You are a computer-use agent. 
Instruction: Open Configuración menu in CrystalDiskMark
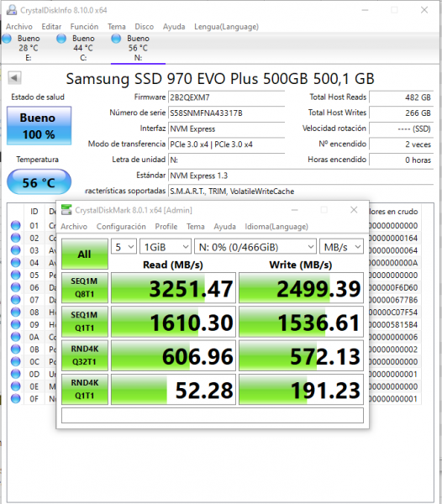[x=121, y=227]
